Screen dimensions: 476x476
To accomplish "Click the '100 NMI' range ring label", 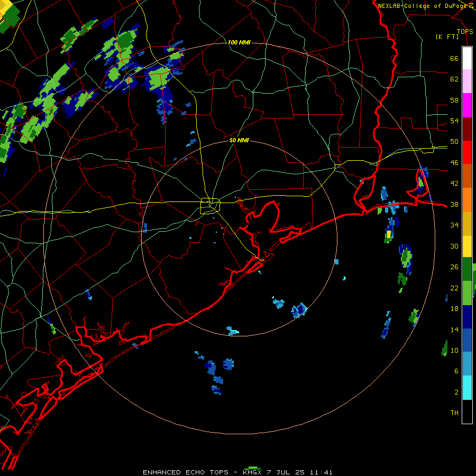I will tap(239, 42).
